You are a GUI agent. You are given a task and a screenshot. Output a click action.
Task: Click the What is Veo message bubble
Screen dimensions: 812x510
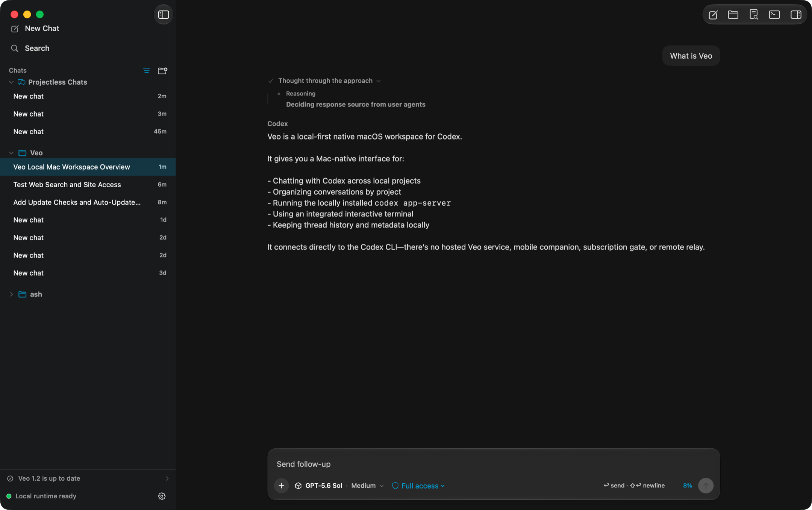point(691,56)
